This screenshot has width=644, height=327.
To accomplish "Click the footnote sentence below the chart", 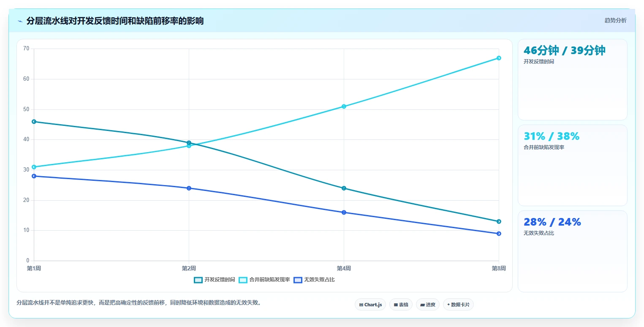I will [x=139, y=303].
